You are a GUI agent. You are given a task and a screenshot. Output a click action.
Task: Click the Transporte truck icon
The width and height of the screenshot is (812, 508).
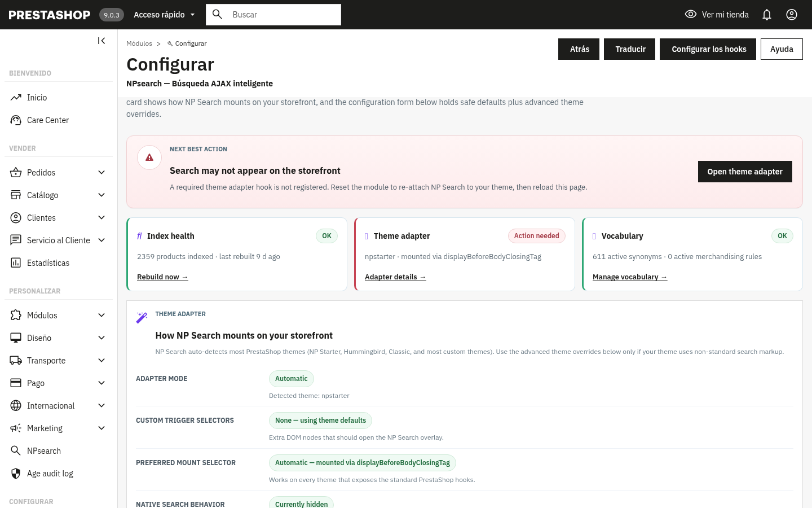point(16,361)
